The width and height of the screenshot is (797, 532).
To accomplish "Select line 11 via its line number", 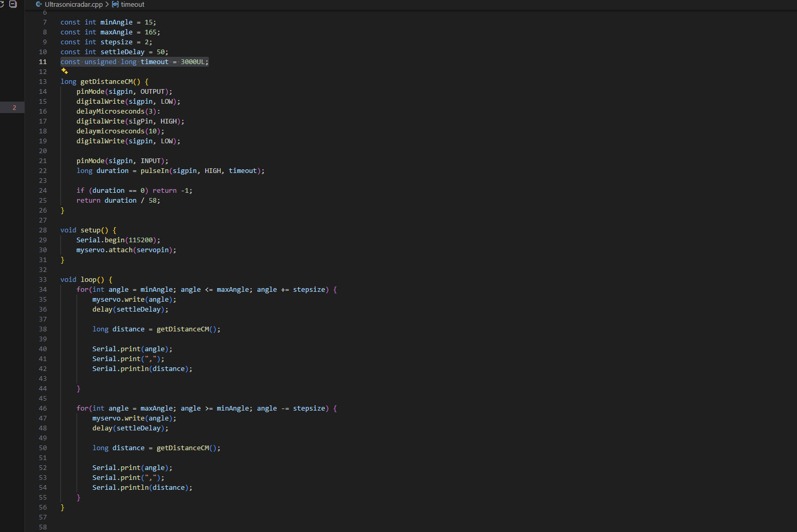I will pyautogui.click(x=43, y=61).
